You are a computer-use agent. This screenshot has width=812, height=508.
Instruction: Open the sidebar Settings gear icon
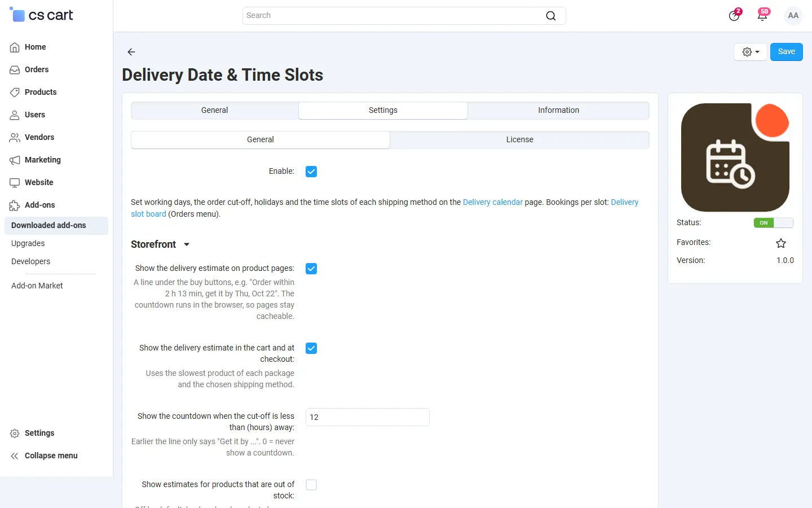[15, 433]
